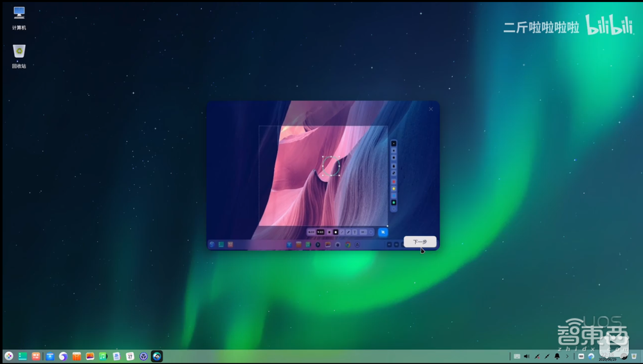This screenshot has width=643, height=364.
Task: Open the Control Center gear icon
Action: [x=143, y=356]
